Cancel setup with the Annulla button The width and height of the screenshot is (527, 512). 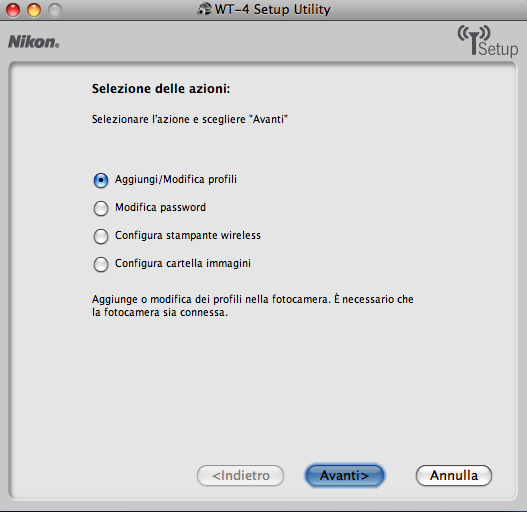click(454, 475)
